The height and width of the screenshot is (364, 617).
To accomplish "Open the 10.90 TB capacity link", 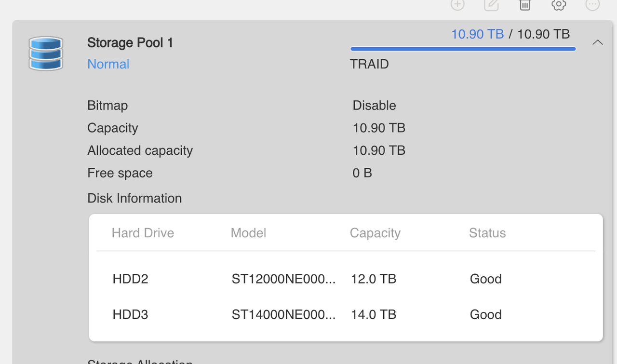I will 478,34.
